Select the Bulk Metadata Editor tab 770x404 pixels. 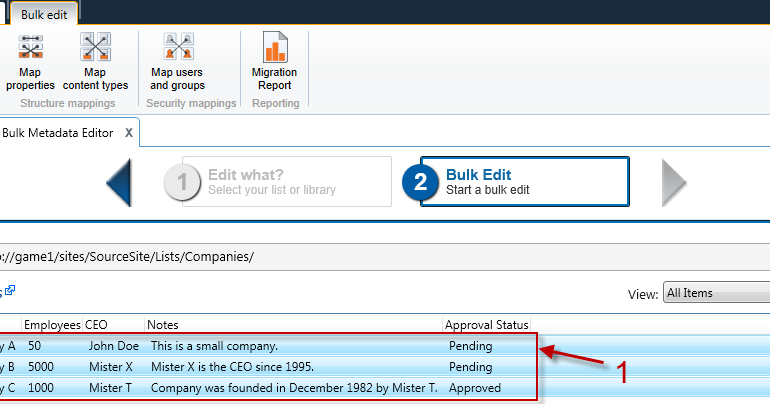pyautogui.click(x=57, y=132)
